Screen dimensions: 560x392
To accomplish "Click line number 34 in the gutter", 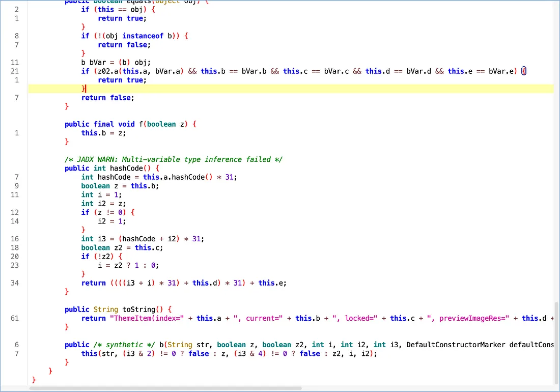I will (14, 283).
